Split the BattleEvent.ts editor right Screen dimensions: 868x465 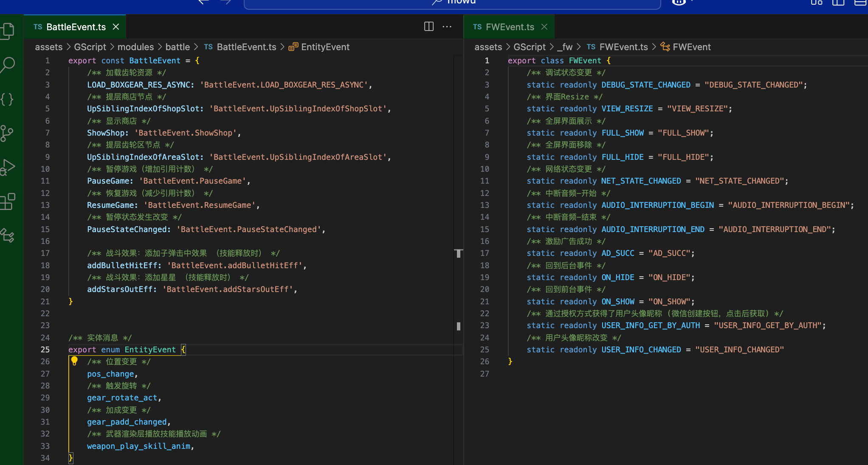coord(429,27)
